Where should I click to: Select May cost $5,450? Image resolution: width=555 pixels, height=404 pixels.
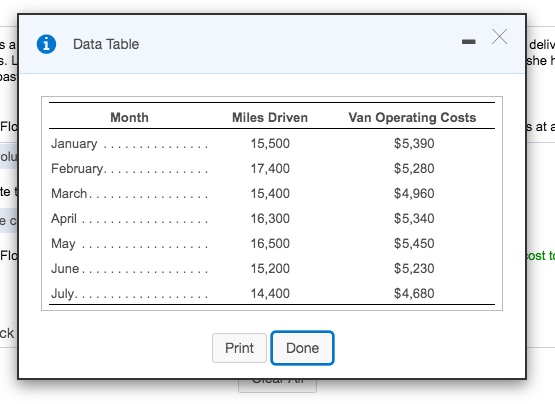coord(414,244)
